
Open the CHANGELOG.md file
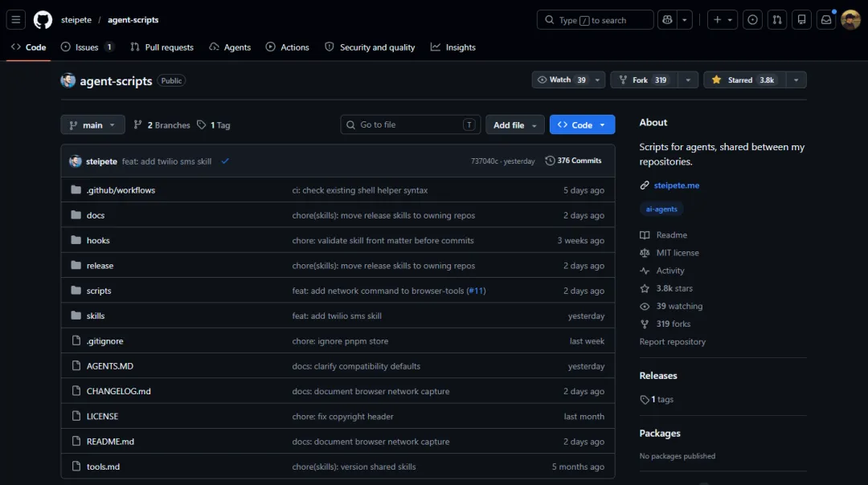[118, 391]
